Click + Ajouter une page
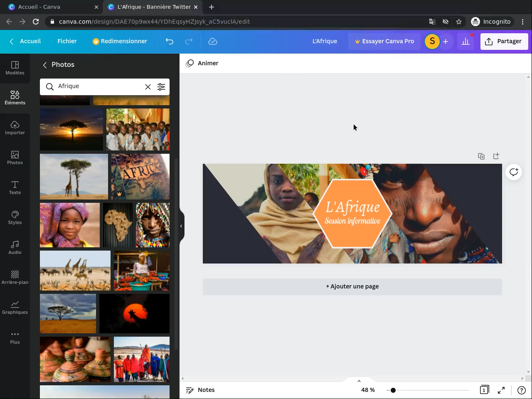The width and height of the screenshot is (532, 399). click(352, 286)
